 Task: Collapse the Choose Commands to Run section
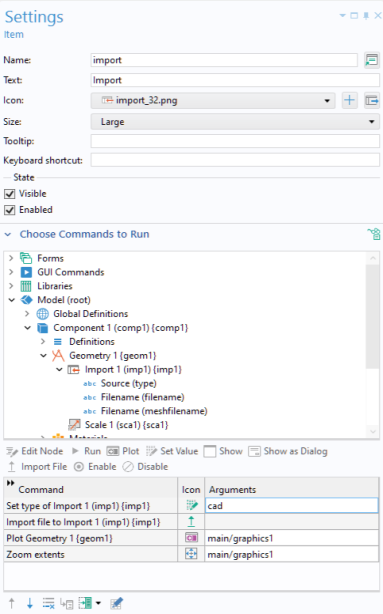click(8, 234)
